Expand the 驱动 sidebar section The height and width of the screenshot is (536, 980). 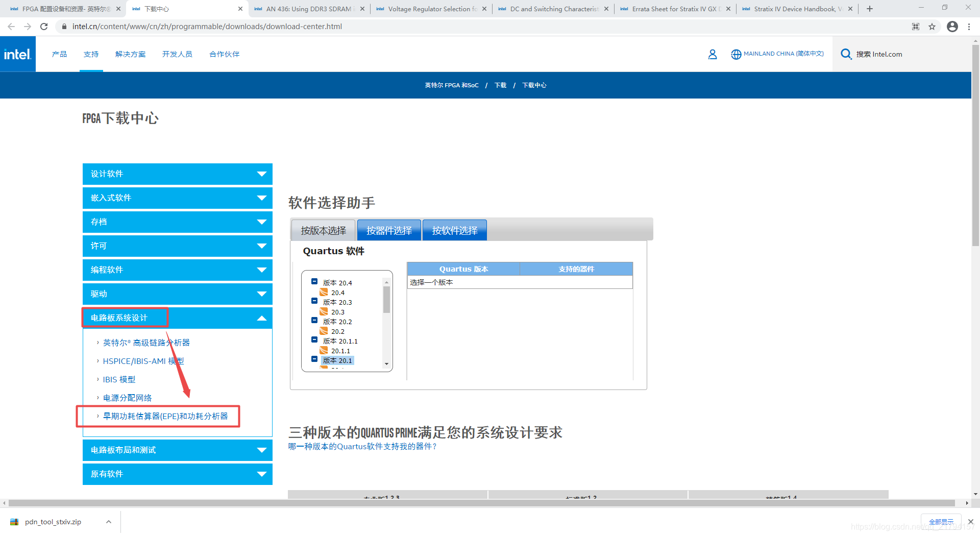tap(178, 294)
